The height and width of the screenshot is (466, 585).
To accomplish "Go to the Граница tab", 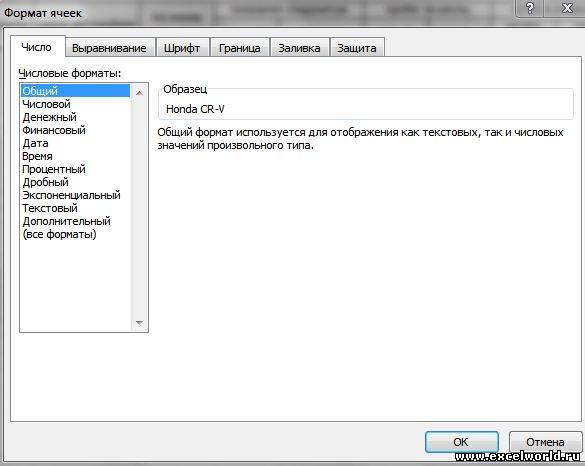I will tap(240, 48).
